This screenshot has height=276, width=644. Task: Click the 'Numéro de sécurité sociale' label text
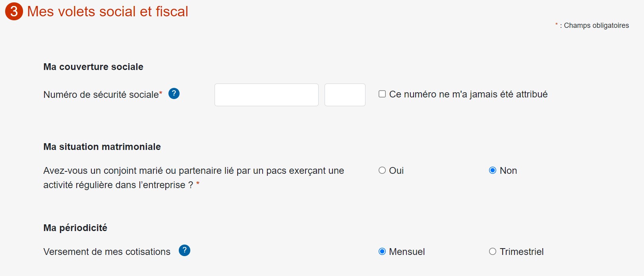(101, 95)
